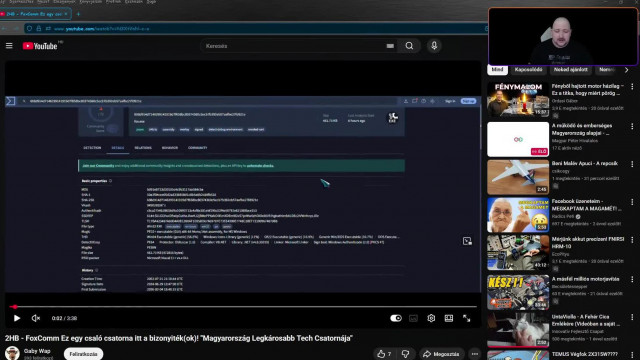The image size is (640, 360).
Task: Open a new browser tab with the plus
Action: (78, 14)
